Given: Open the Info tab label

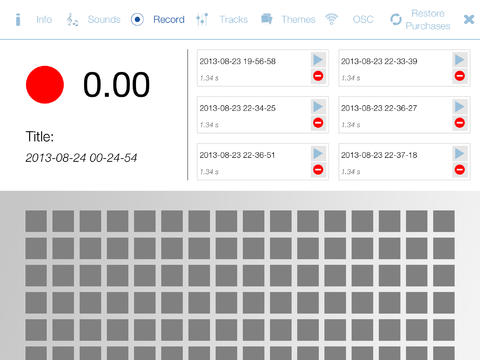Looking at the screenshot, I should [44, 20].
